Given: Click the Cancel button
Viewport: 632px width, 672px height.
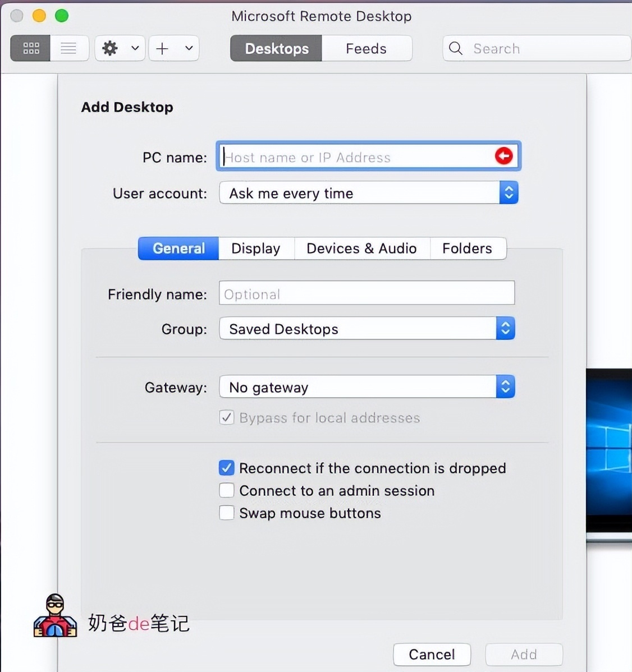Looking at the screenshot, I should (432, 655).
